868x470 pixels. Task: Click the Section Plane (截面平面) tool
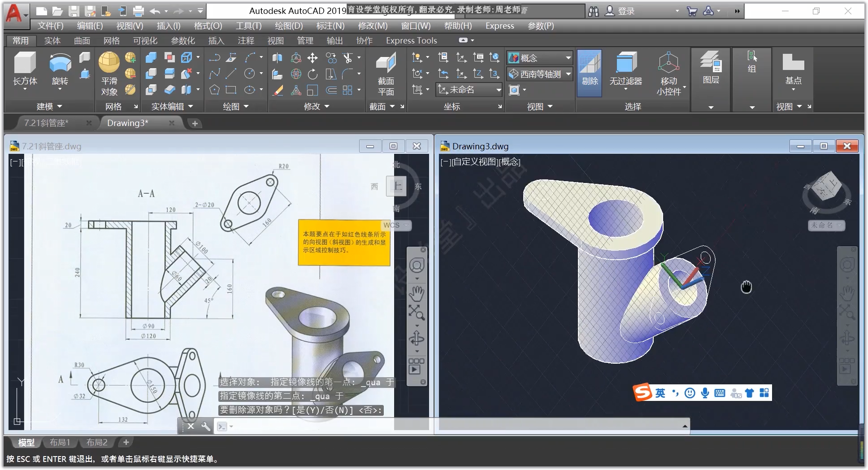(x=386, y=74)
